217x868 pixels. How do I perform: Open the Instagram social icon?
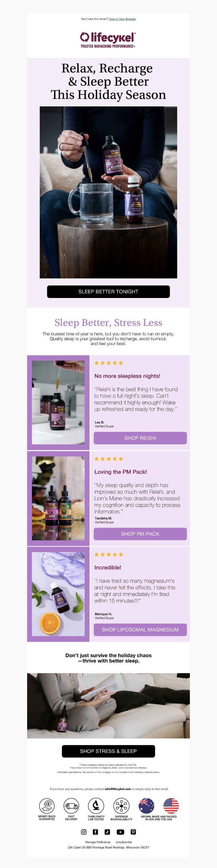(84, 832)
